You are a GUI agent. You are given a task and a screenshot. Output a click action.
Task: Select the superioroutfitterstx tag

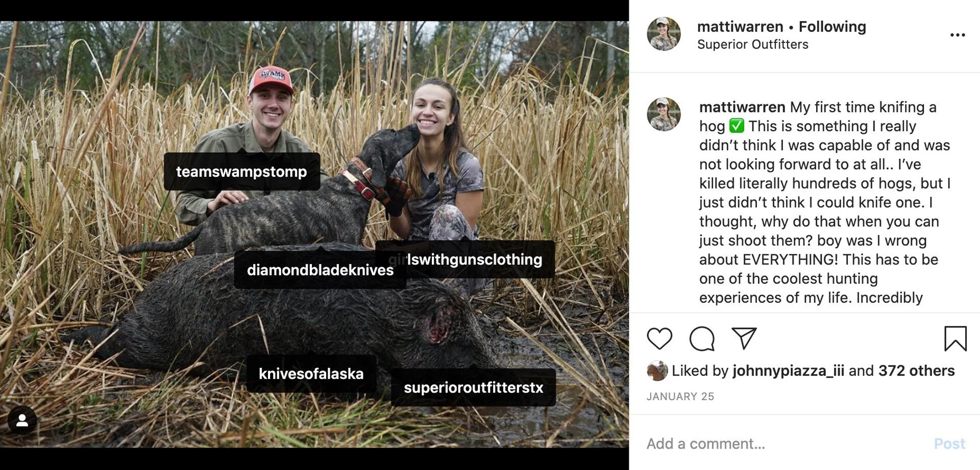473,388
